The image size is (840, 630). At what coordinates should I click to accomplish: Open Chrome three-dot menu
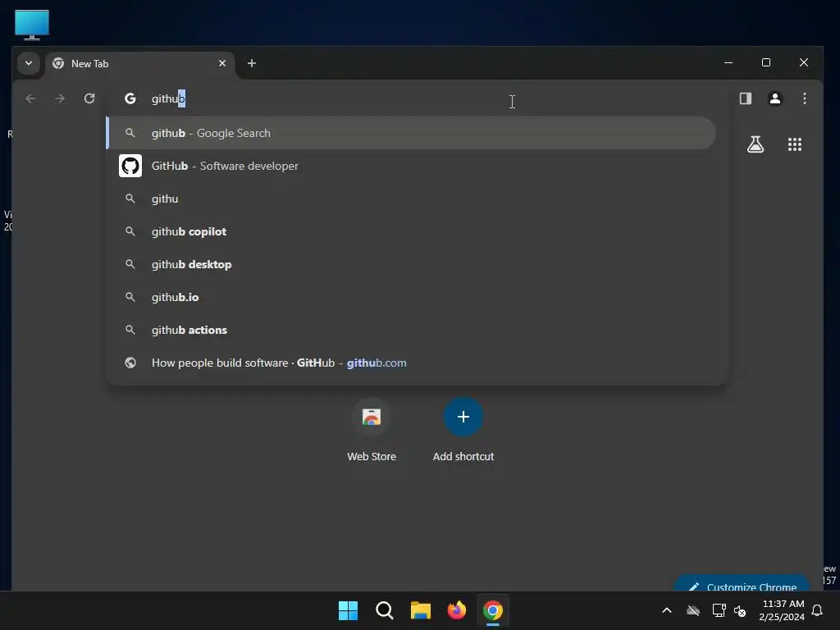pyautogui.click(x=804, y=98)
